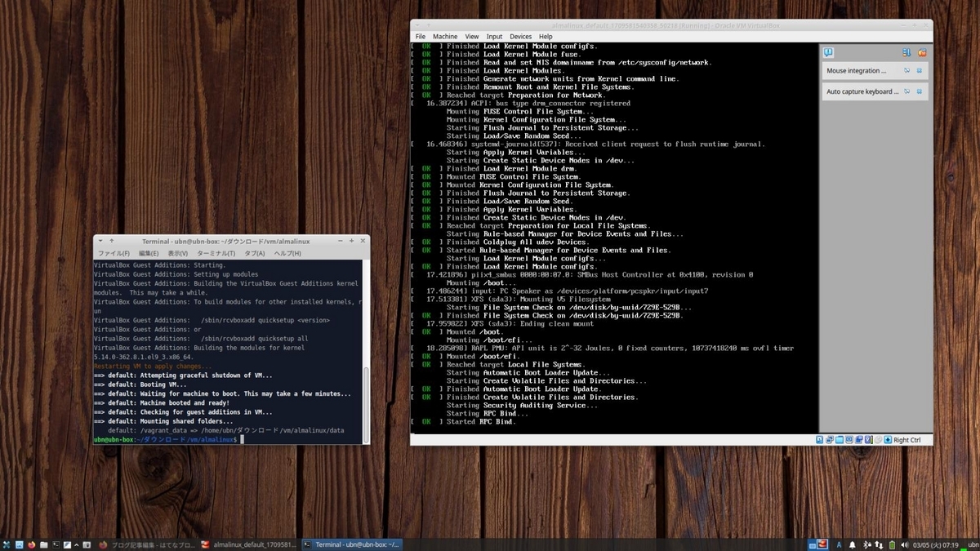Open the Devices menu in VirtualBox
Image resolution: width=980 pixels, height=551 pixels.
[520, 36]
